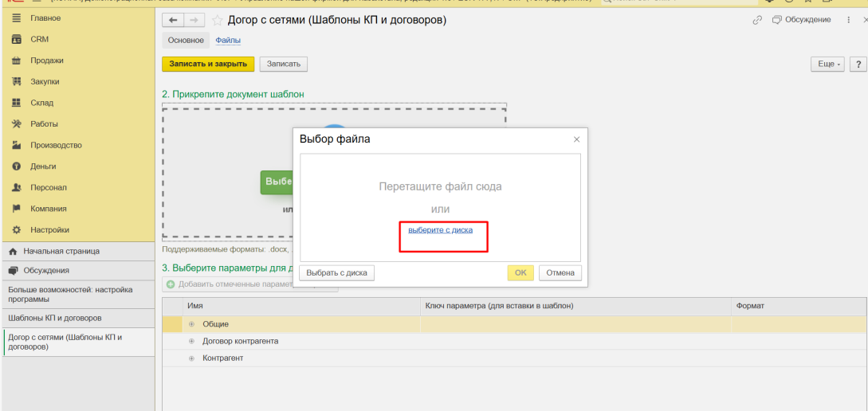Open Настройки settings gear in sidebar
868x411 pixels.
coord(49,230)
